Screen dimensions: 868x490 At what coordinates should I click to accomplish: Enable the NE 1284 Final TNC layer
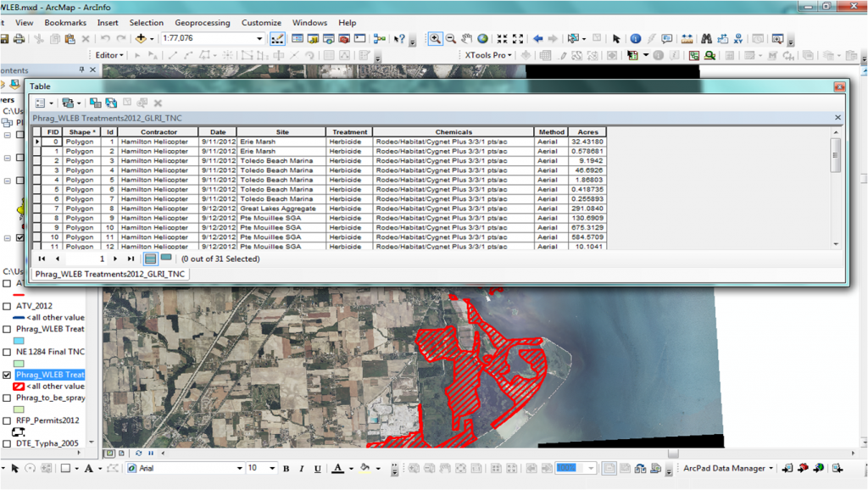coord(7,352)
